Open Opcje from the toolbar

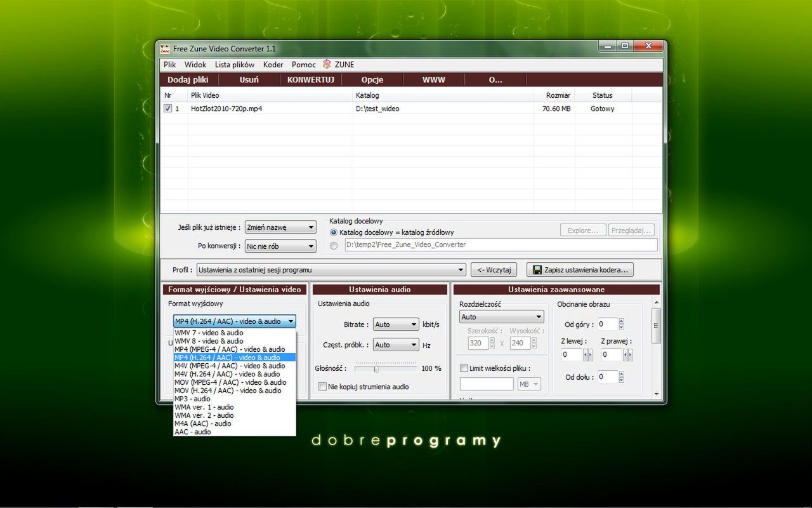point(372,80)
